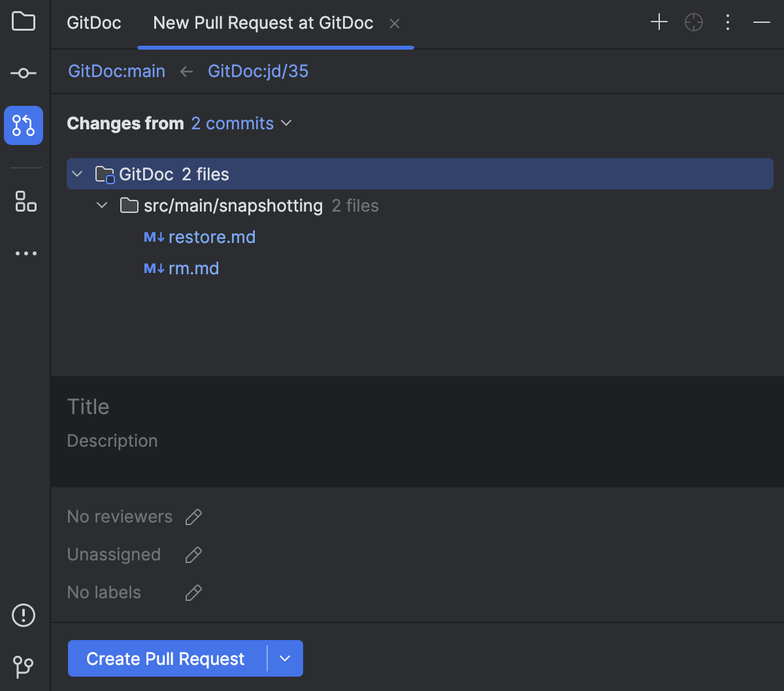Open the options kebab menu
The image size is (784, 691).
point(728,22)
